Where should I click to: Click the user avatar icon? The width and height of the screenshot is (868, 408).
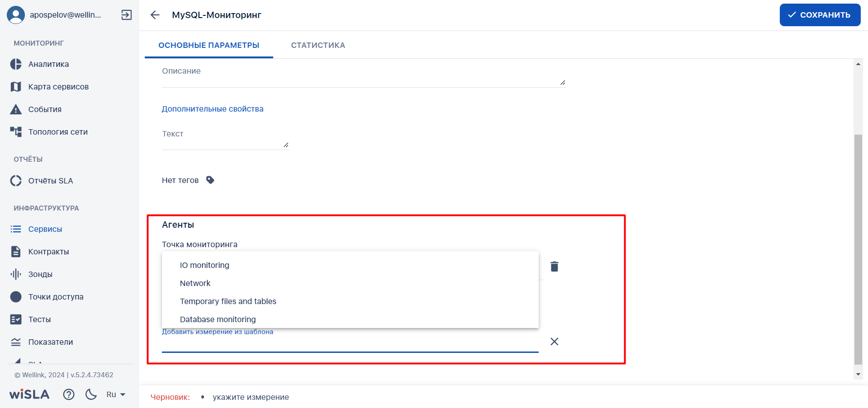tap(16, 15)
